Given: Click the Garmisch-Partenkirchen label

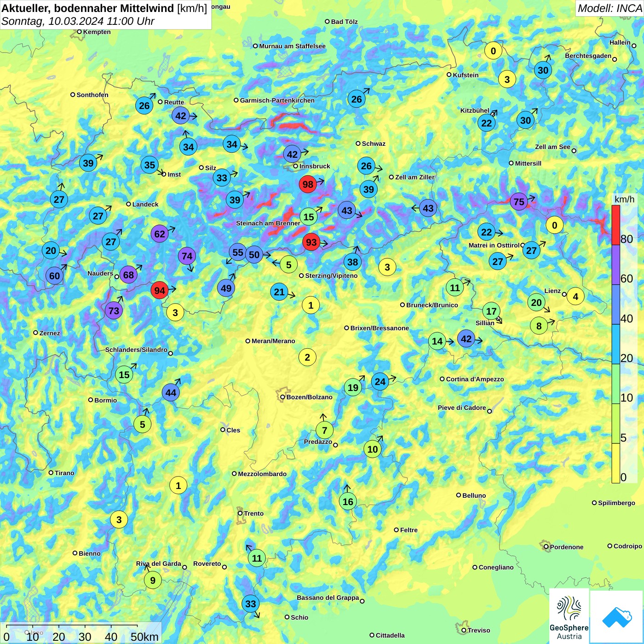Looking at the screenshot, I should click(277, 100).
